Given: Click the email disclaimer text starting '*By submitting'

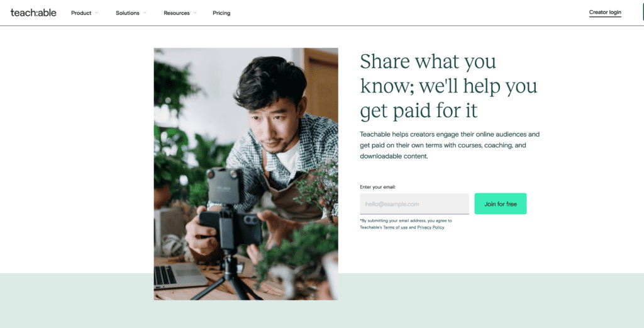Looking at the screenshot, I should click(x=406, y=224).
